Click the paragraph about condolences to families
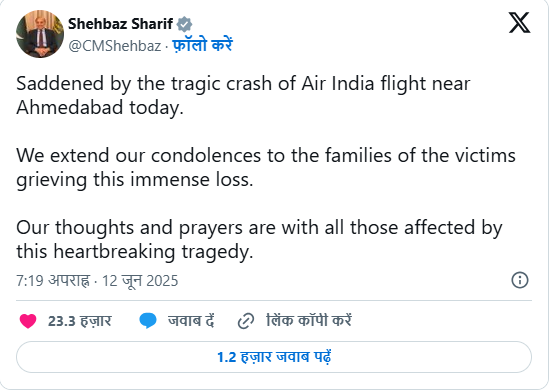The width and height of the screenshot is (550, 390). pos(266,167)
